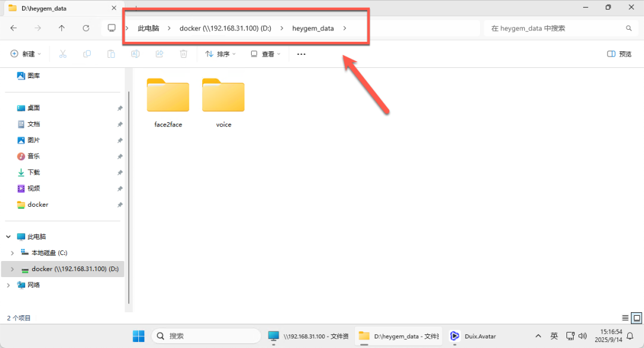Viewport: 644px width, 348px height.
Task: Go up one folder level arrow
Action: click(61, 28)
